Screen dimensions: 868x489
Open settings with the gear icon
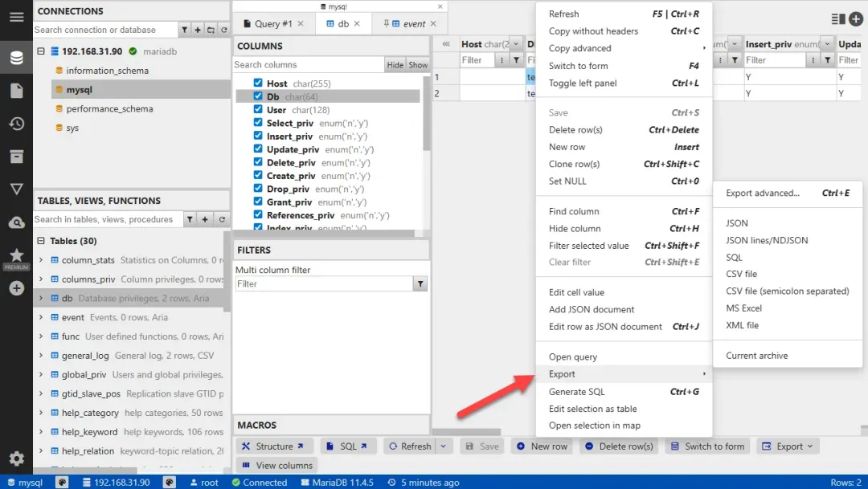tap(16, 458)
